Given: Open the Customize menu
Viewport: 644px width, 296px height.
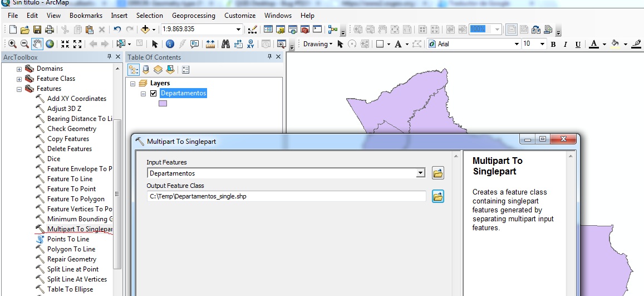Looking at the screenshot, I should [x=240, y=16].
